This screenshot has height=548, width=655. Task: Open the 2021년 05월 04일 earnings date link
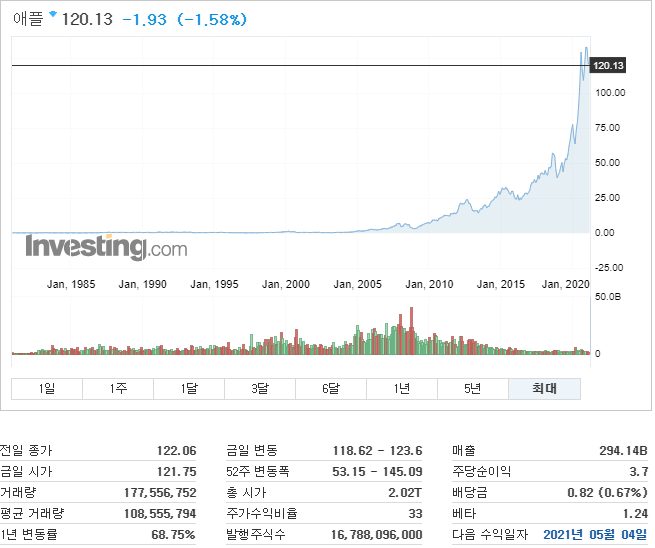coord(595,534)
